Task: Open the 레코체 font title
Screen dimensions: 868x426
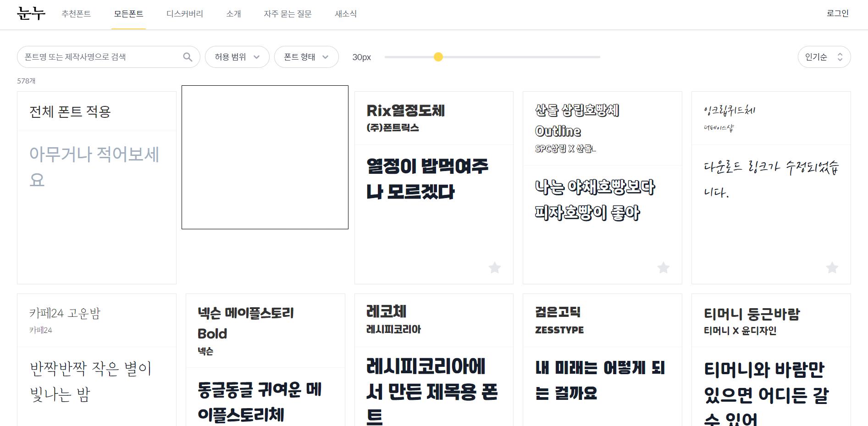Action: (387, 312)
